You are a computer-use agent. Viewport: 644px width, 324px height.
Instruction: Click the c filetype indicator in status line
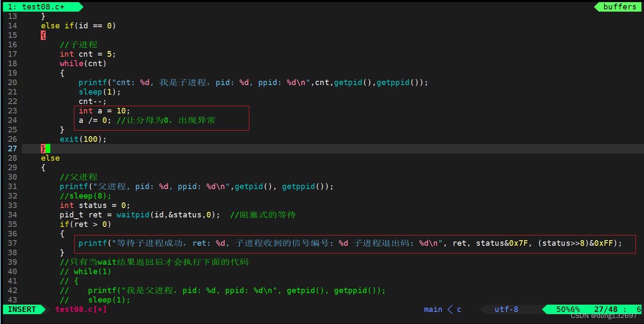pos(459,309)
